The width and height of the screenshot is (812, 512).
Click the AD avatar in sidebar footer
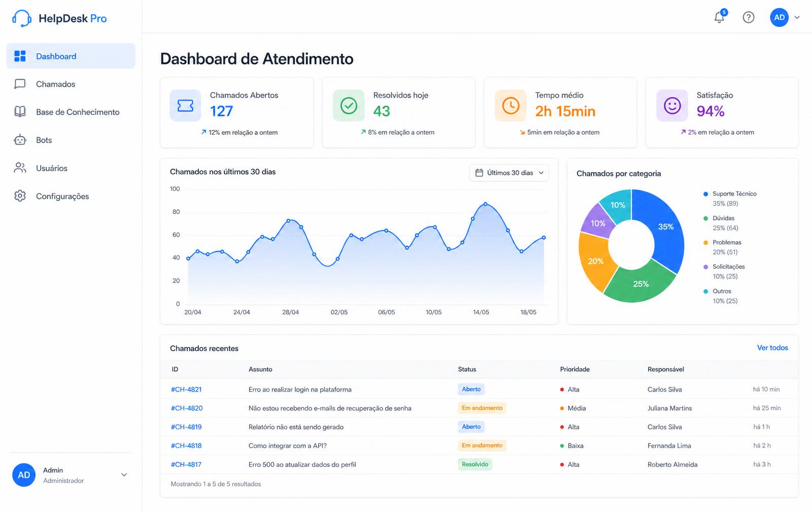click(24, 475)
